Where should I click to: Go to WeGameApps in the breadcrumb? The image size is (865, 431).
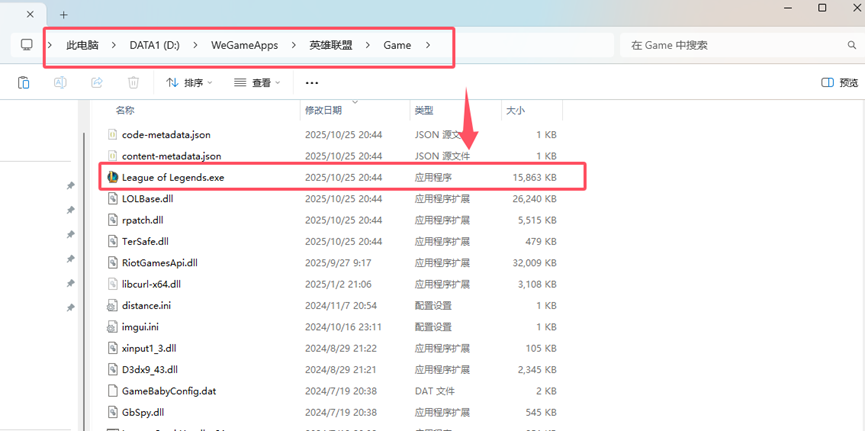244,45
